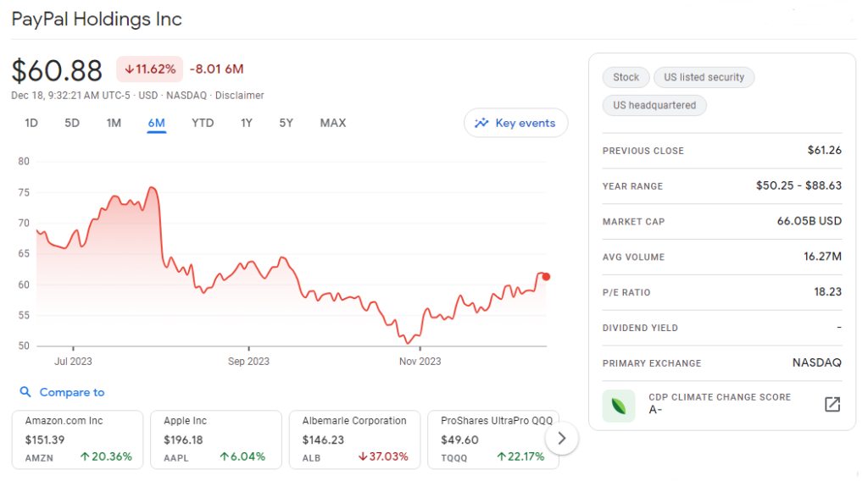Select the 1M time range
This screenshot has width=868, height=481.
tap(114, 123)
